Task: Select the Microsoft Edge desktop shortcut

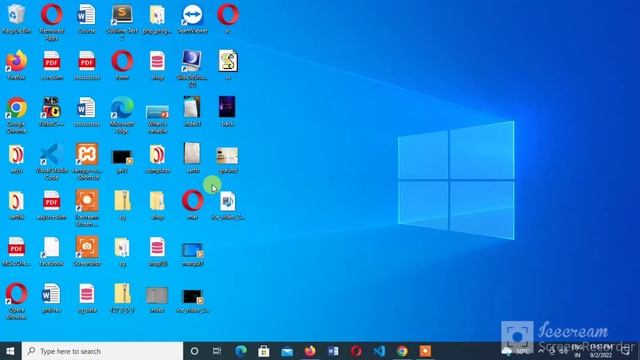Action: click(x=122, y=115)
